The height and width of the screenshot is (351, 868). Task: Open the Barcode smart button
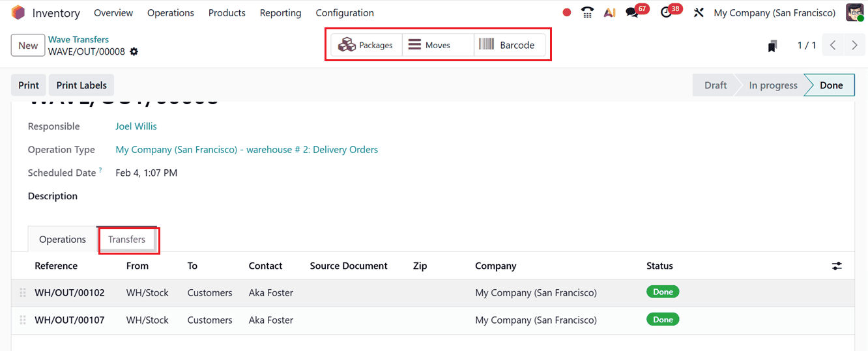(510, 45)
